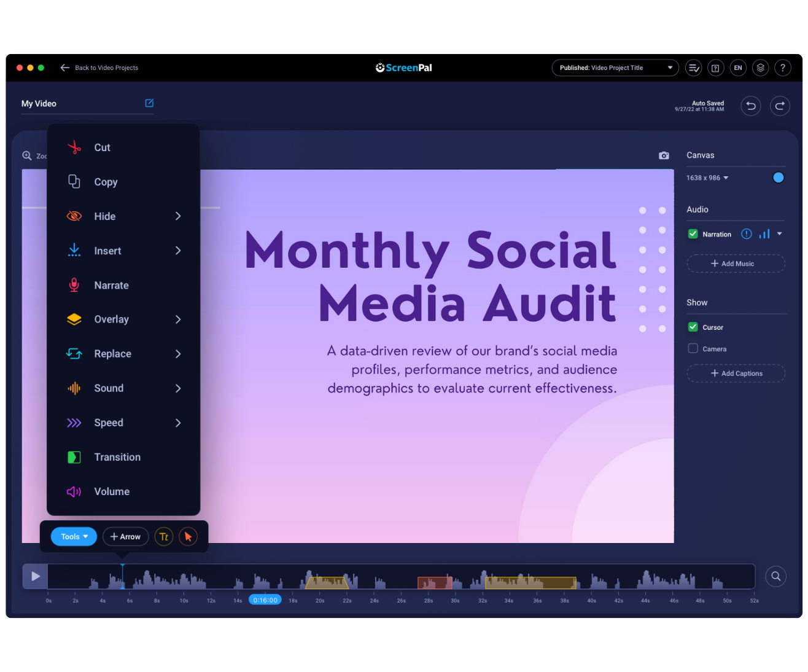
Task: Open help via the question mark icon
Action: click(x=783, y=68)
